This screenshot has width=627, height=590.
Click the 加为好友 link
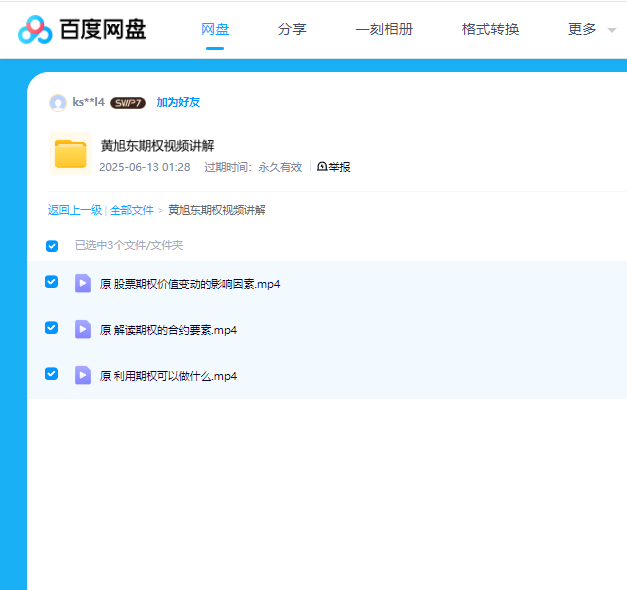coord(178,102)
